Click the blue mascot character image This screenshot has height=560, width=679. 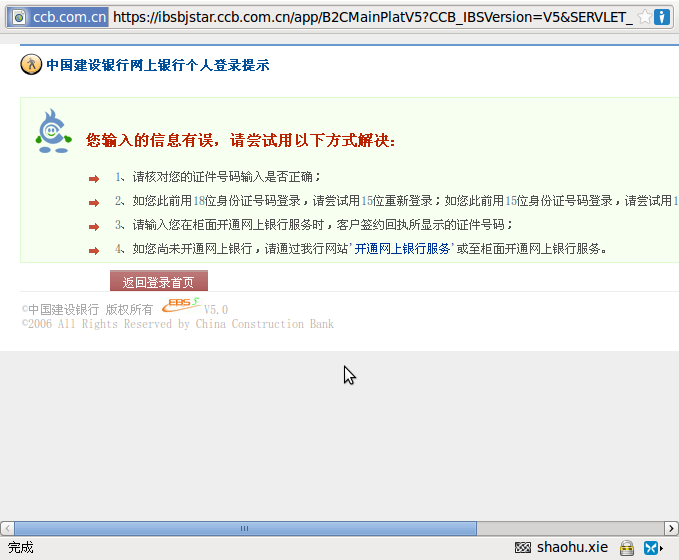click(x=53, y=131)
